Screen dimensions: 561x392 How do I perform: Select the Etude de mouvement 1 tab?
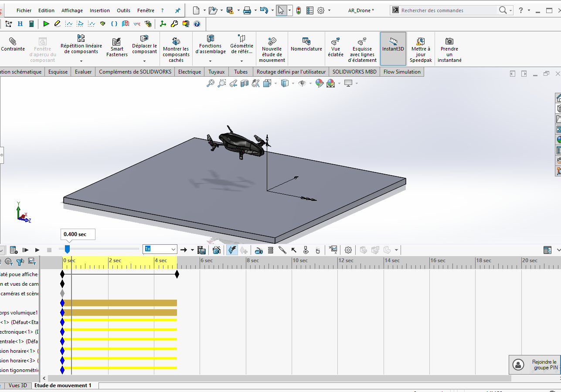coord(63,385)
